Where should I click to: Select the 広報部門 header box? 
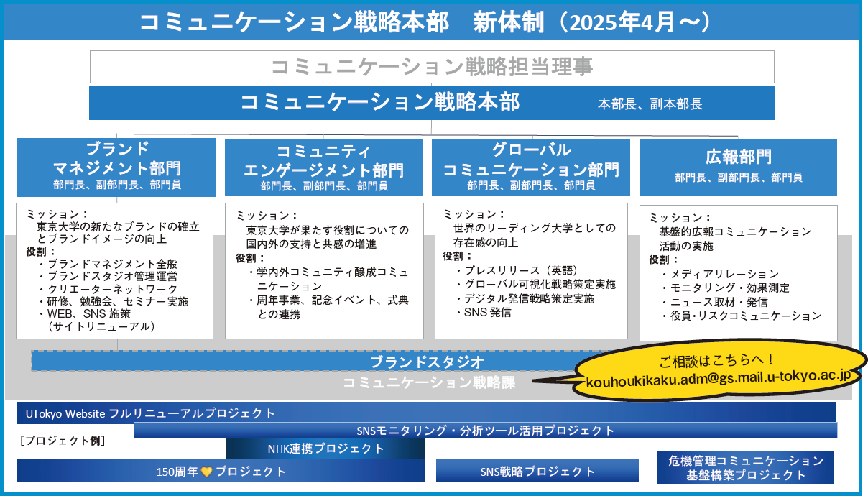[738, 167]
